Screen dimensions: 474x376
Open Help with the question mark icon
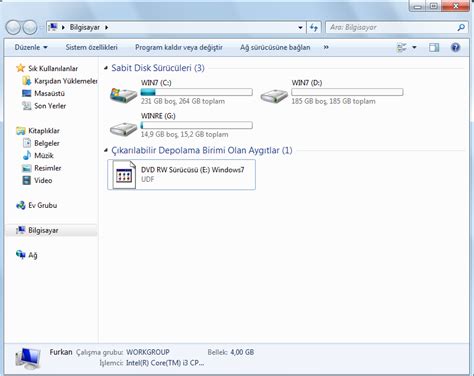(x=455, y=48)
